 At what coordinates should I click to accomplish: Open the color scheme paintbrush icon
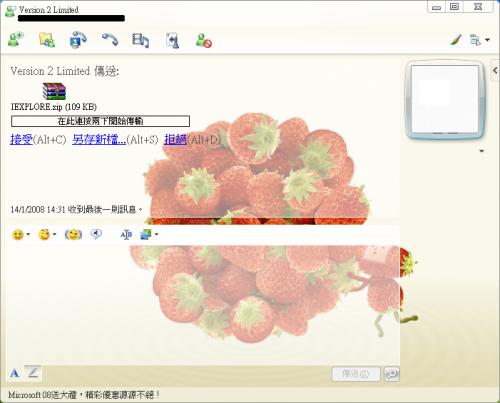456,40
